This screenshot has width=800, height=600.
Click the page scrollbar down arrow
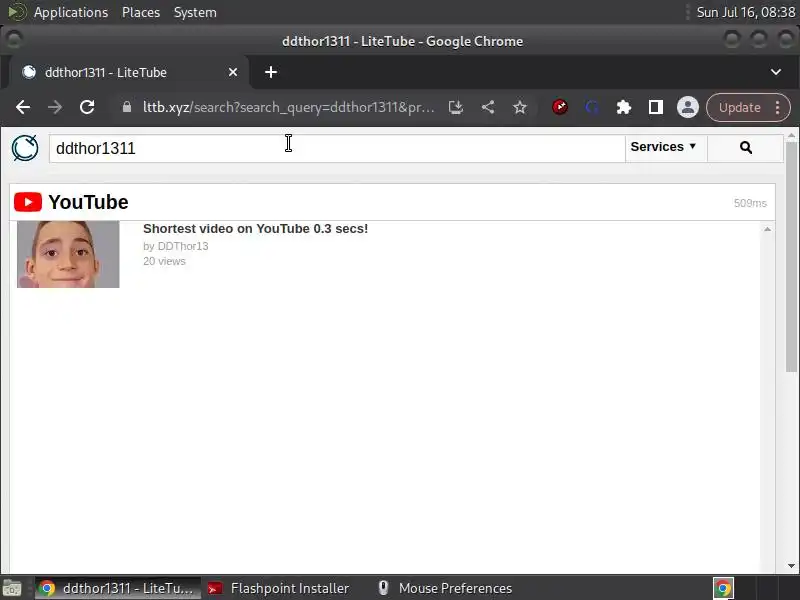coord(791,565)
